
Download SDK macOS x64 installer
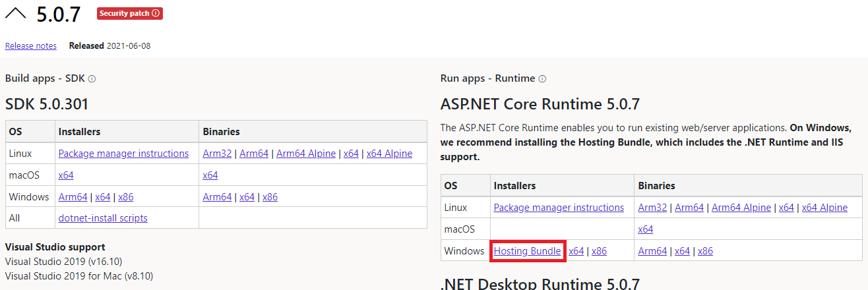coord(66,175)
